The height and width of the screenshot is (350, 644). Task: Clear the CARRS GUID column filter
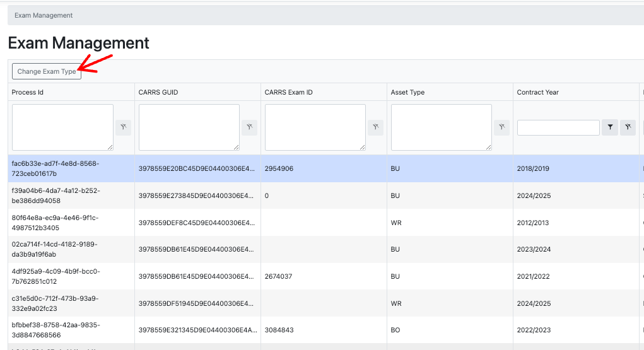249,127
